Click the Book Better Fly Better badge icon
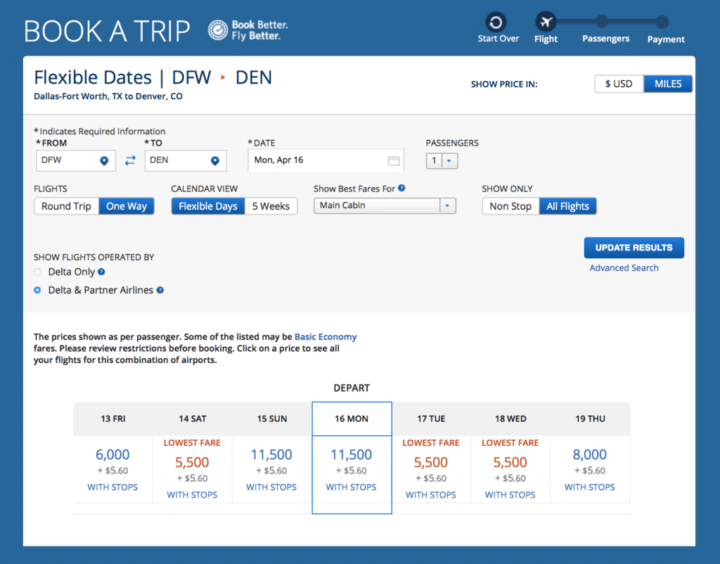This screenshot has height=564, width=720. [x=218, y=30]
